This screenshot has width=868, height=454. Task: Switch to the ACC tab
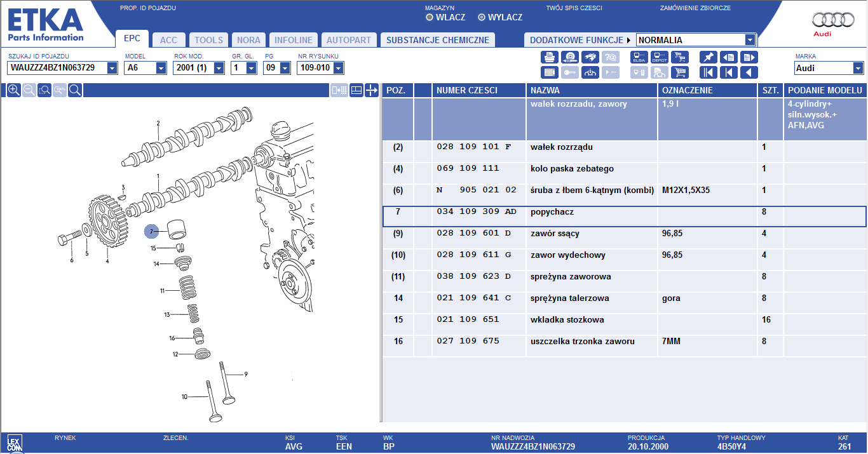(x=168, y=40)
